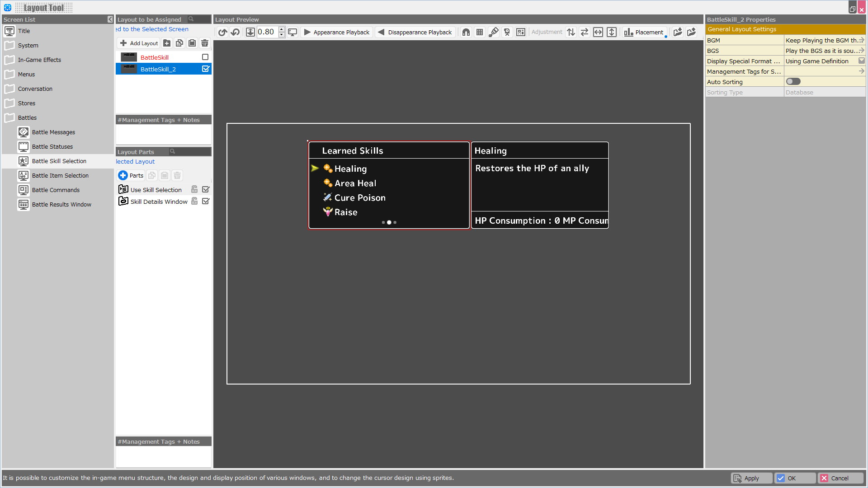Turn on the Auto Sorting toggle

[793, 82]
